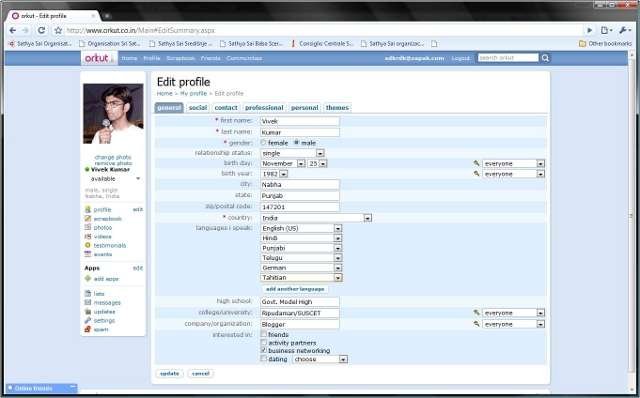The width and height of the screenshot is (640, 398).
Task: Click the city input field
Action: [300, 185]
